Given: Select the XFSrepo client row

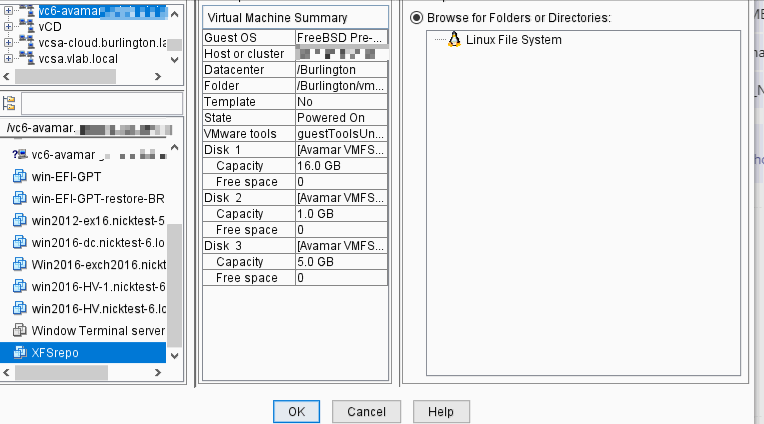Looking at the screenshot, I should [x=83, y=352].
